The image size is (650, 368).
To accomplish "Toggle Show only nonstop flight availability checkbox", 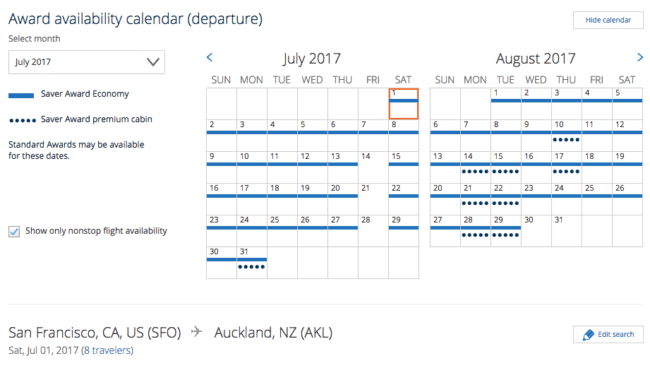I will pos(14,231).
